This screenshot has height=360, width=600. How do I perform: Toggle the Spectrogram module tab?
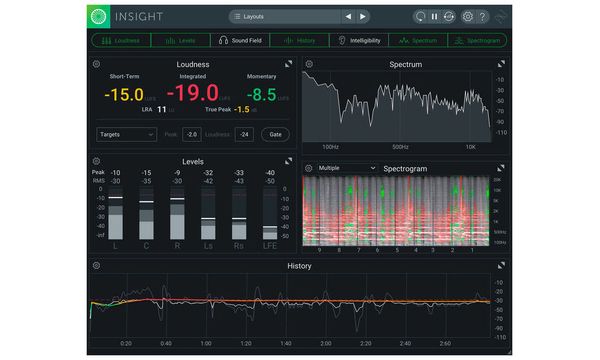pyautogui.click(x=477, y=40)
